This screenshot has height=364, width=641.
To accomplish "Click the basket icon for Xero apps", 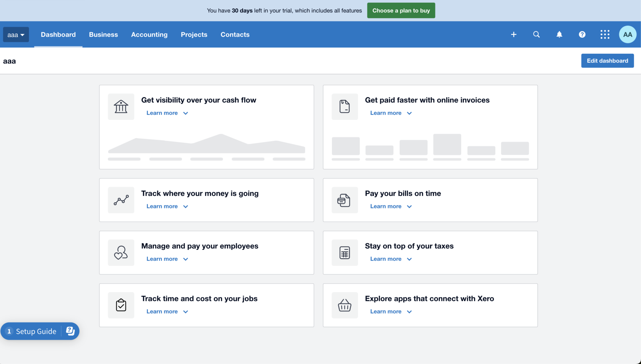I will (345, 305).
